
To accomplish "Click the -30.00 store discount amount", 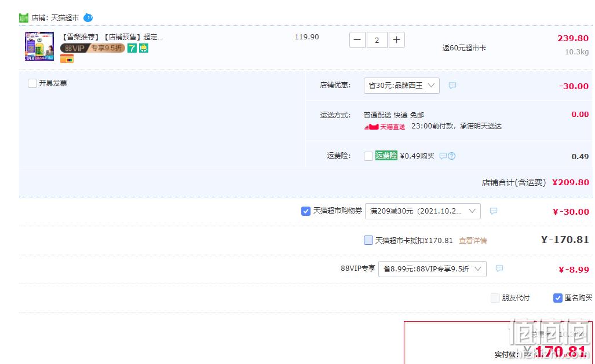I will [574, 86].
